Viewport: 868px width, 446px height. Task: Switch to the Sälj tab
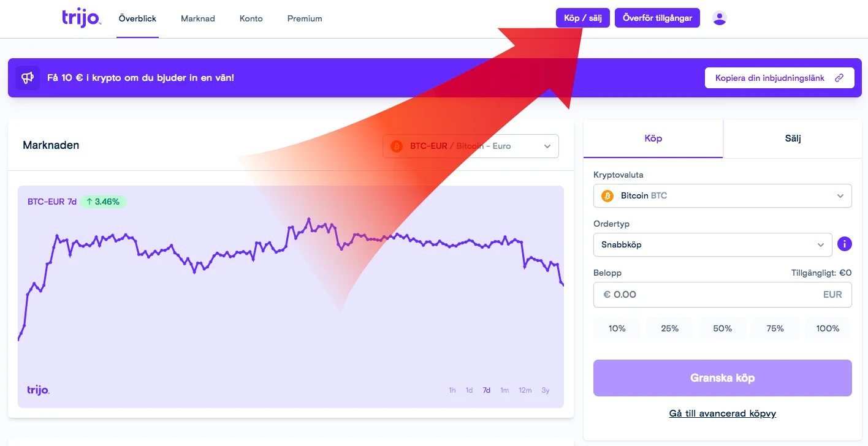[793, 138]
